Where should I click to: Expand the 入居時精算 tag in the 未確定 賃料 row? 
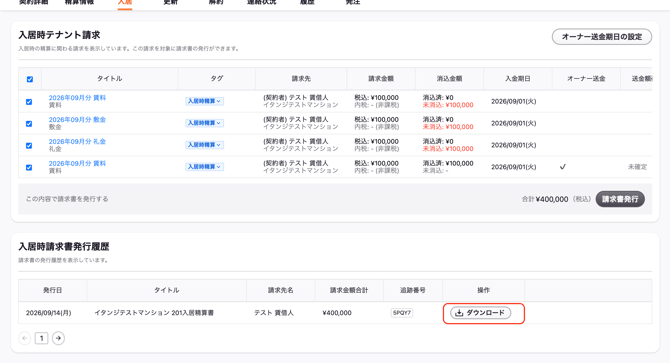pyautogui.click(x=204, y=167)
